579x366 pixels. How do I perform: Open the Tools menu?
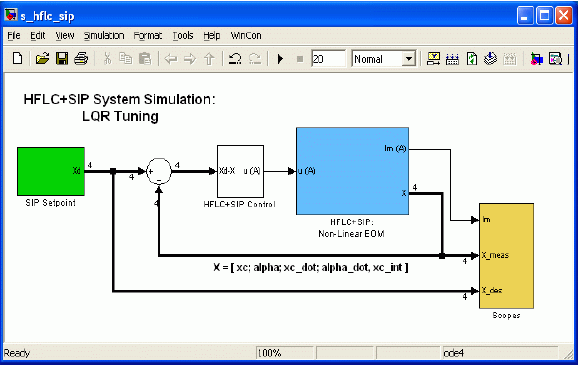183,35
